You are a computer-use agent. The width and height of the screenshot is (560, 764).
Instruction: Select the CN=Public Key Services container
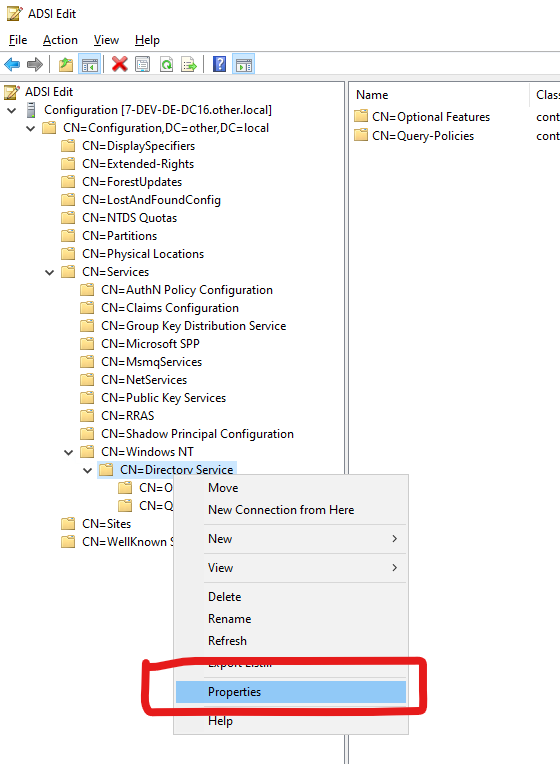coord(163,398)
